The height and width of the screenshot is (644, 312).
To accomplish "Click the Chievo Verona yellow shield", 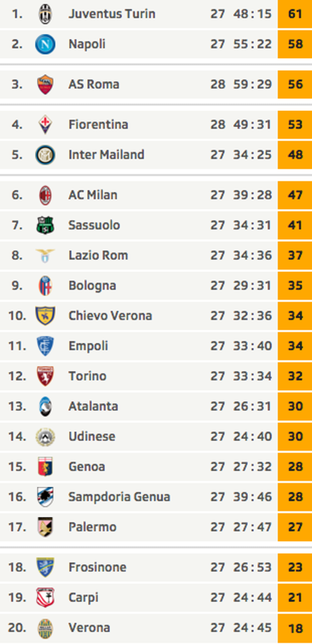I will (x=45, y=316).
